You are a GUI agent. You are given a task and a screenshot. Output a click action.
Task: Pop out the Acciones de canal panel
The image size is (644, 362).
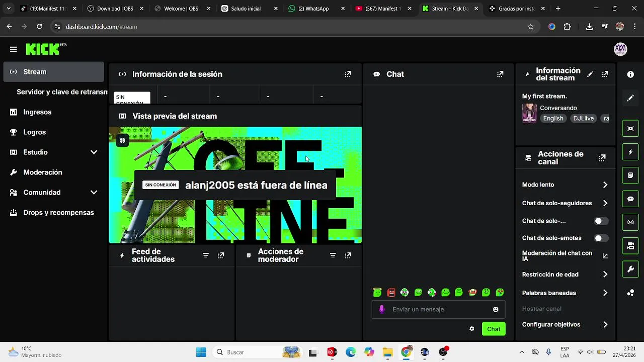pos(602,158)
